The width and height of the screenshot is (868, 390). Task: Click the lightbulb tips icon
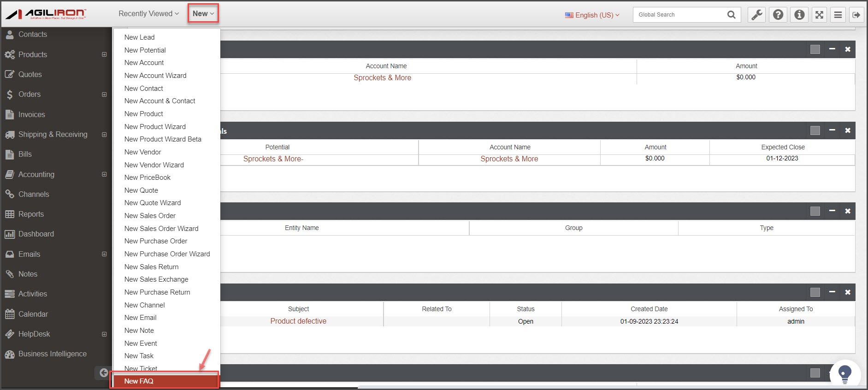844,374
